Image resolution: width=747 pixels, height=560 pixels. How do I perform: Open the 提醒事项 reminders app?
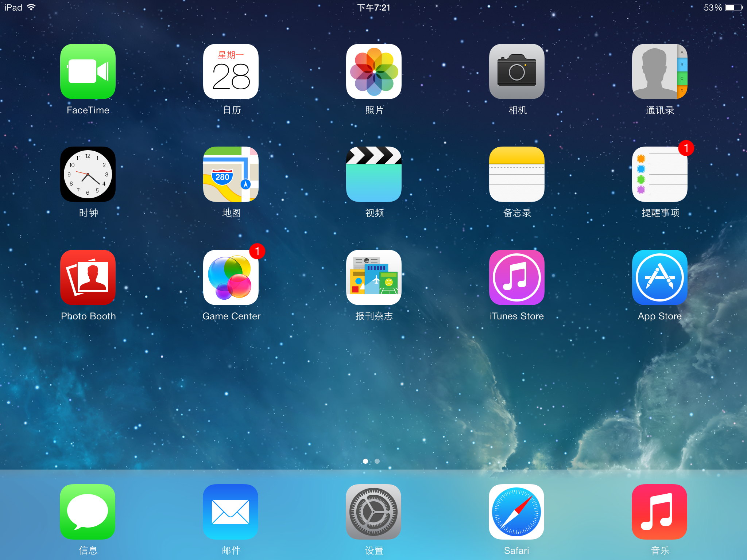click(660, 174)
